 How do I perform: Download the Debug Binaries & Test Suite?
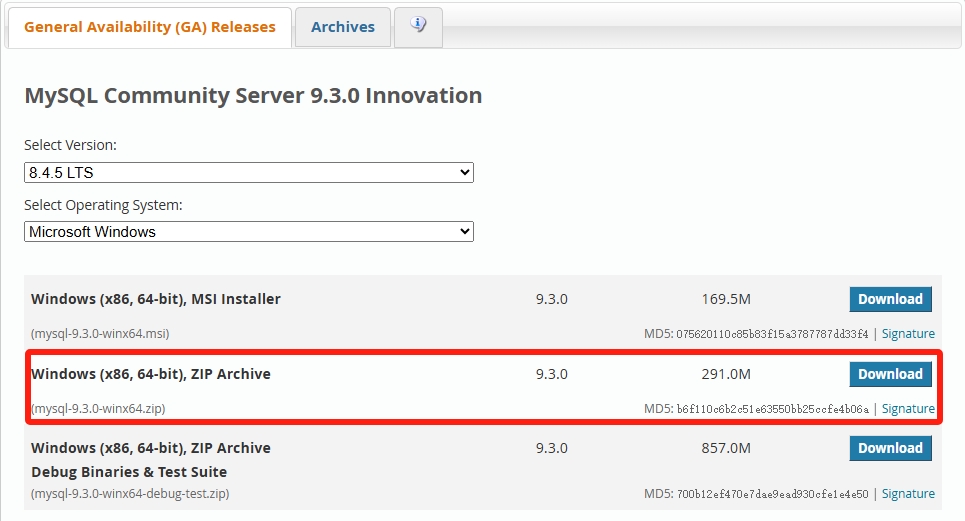[x=890, y=448]
